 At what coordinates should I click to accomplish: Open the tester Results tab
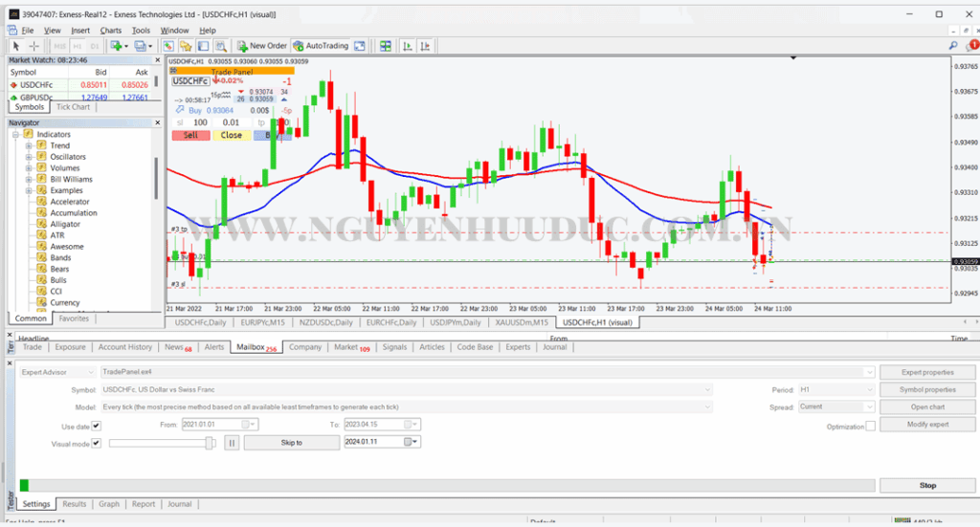point(75,504)
